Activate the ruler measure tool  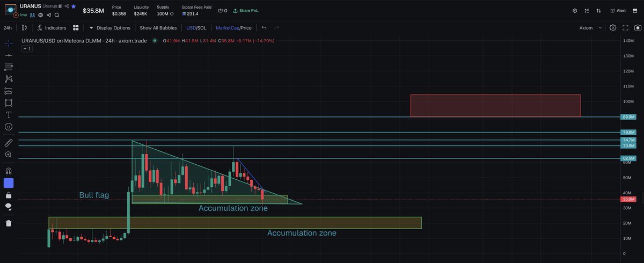click(x=9, y=143)
